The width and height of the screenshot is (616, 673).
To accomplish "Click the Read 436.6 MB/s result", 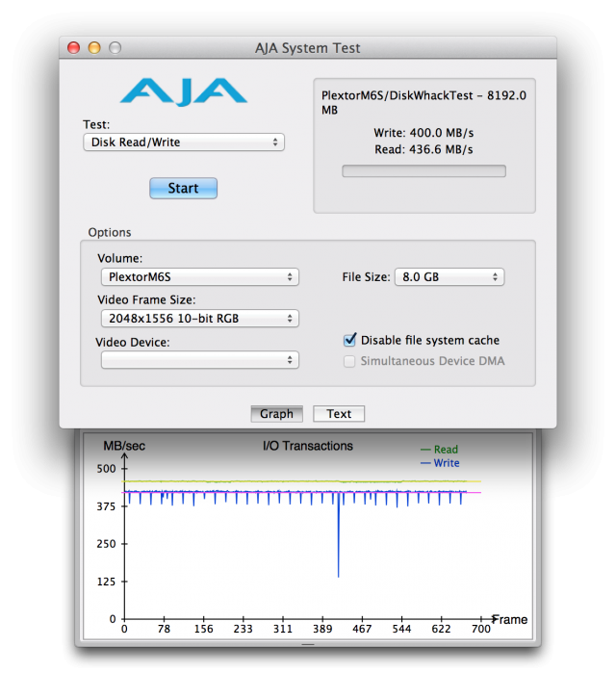I will tap(423, 149).
